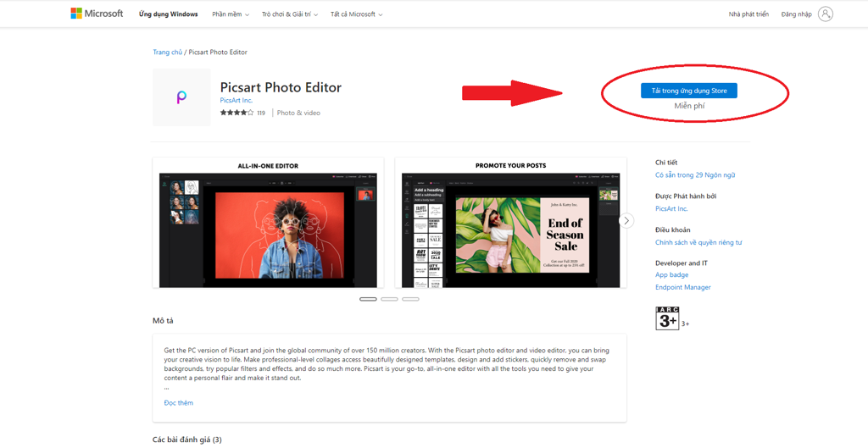Click the Chi tiết heading

point(666,163)
